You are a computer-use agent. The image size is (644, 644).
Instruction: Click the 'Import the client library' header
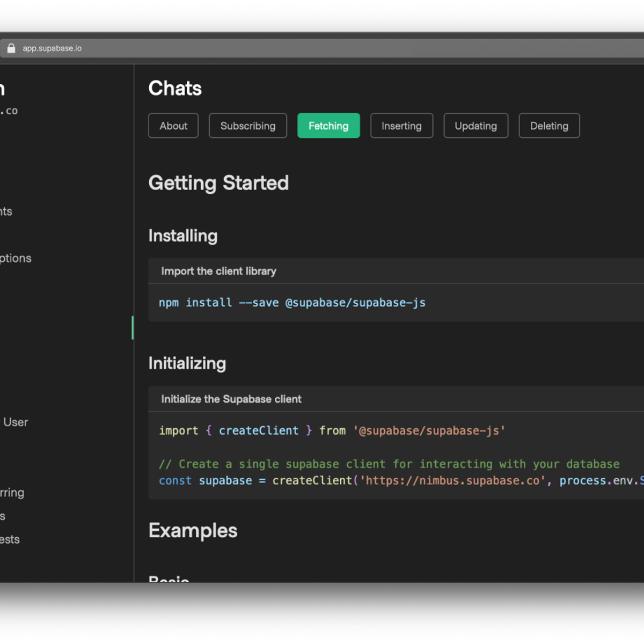[218, 271]
